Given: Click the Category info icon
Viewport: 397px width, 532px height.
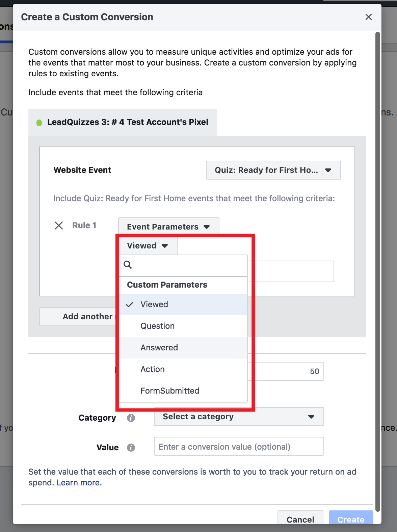Looking at the screenshot, I should point(131,418).
